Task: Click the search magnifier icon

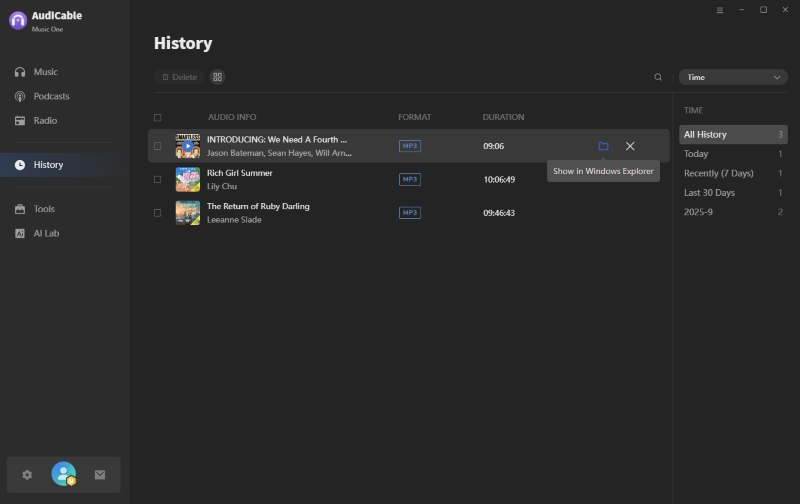Action: 658,77
